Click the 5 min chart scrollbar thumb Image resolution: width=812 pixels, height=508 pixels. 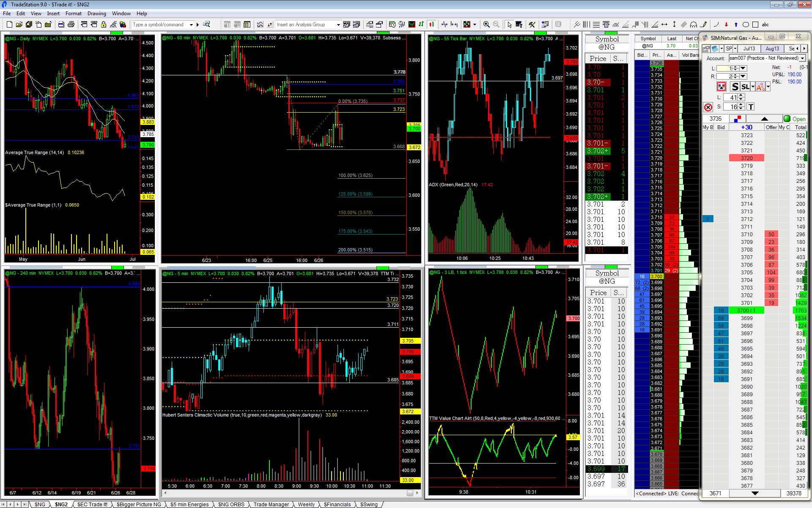point(410,493)
